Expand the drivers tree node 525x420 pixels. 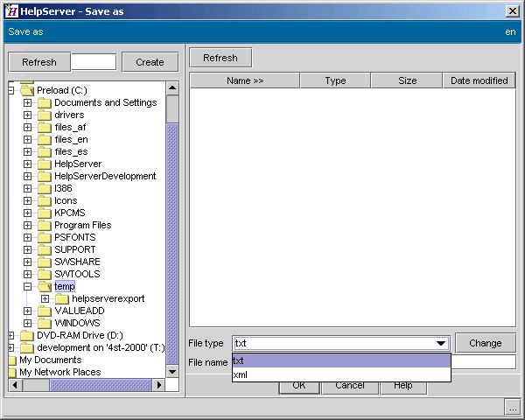tap(27, 115)
